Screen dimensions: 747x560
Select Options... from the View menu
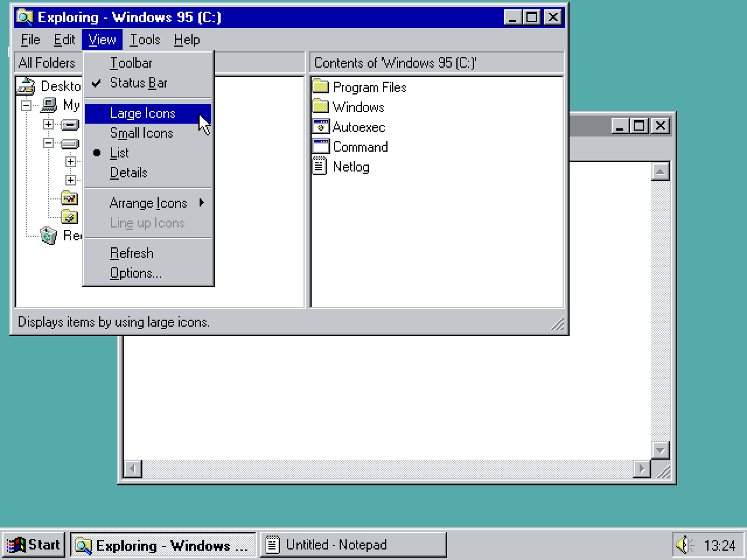[148, 273]
